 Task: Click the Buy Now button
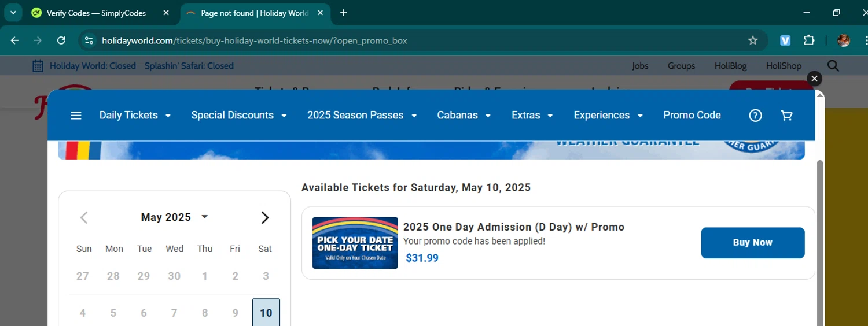752,243
